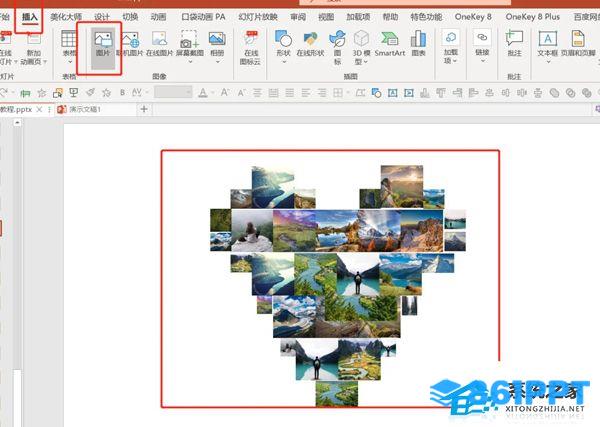The height and width of the screenshot is (427, 600).
Task: Close the 教程.pptx document tab
Action: 39,109
